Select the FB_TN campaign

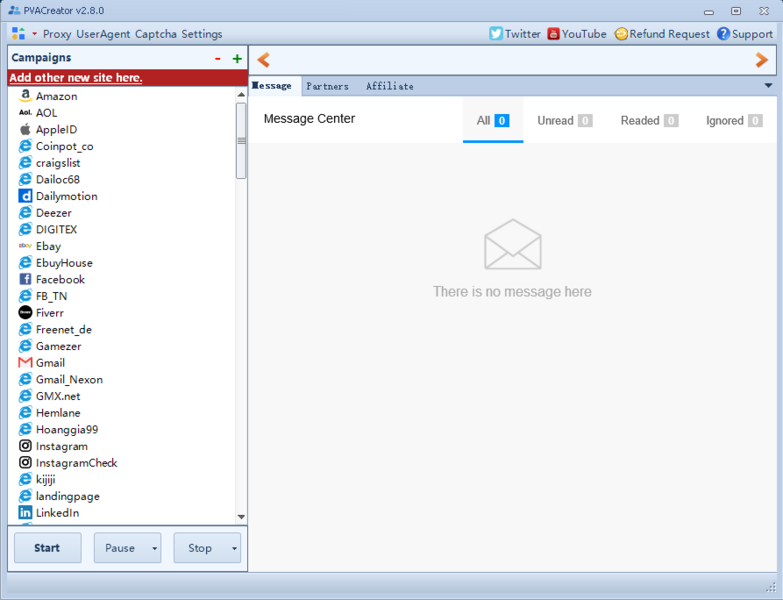tap(51, 296)
